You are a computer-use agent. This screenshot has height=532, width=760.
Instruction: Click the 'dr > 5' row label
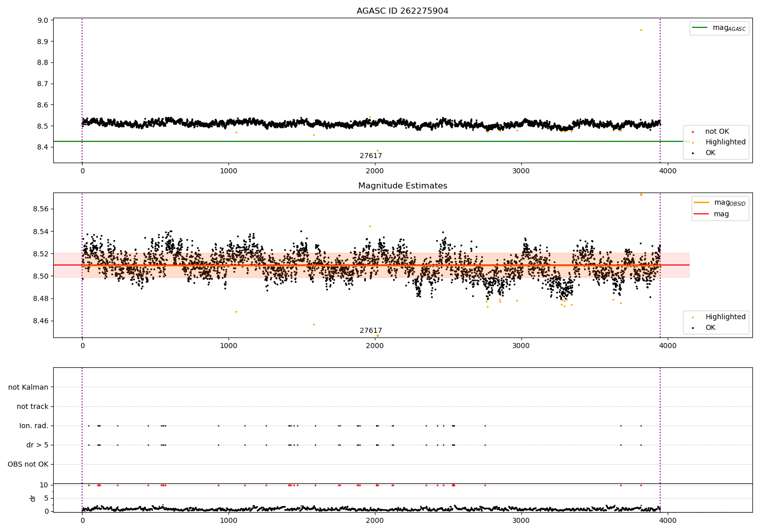[x=37, y=445]
